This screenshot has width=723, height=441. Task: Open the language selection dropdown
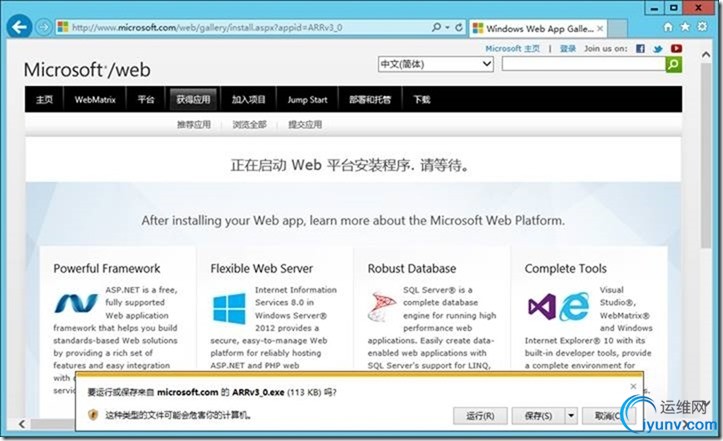436,64
